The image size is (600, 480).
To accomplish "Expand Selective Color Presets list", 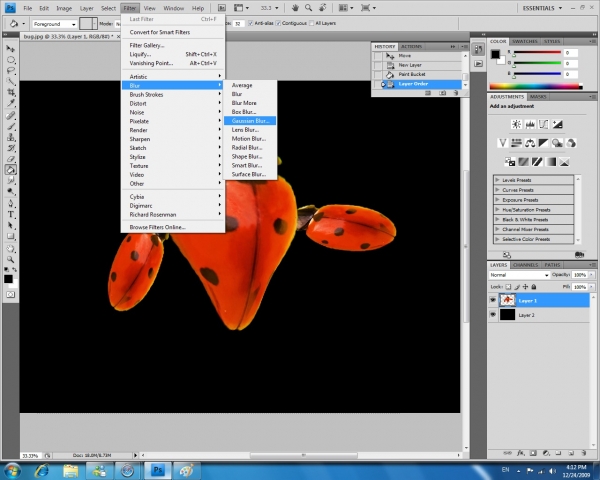I will click(497, 239).
